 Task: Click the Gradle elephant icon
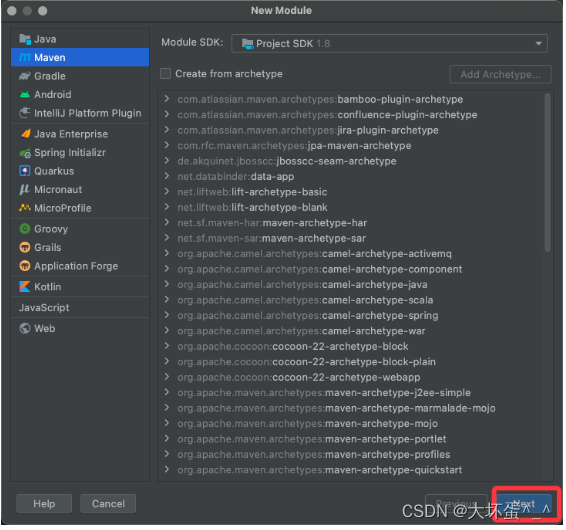(25, 76)
